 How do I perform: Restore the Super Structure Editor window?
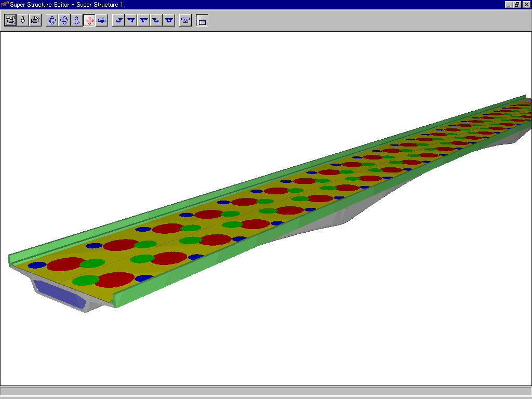coord(517,4)
